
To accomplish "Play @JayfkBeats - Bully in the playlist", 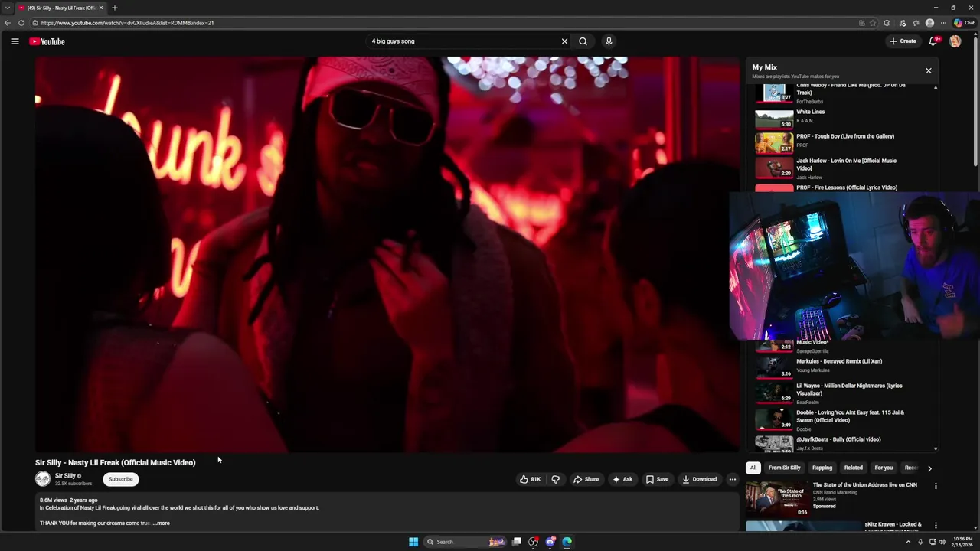I will [842, 442].
